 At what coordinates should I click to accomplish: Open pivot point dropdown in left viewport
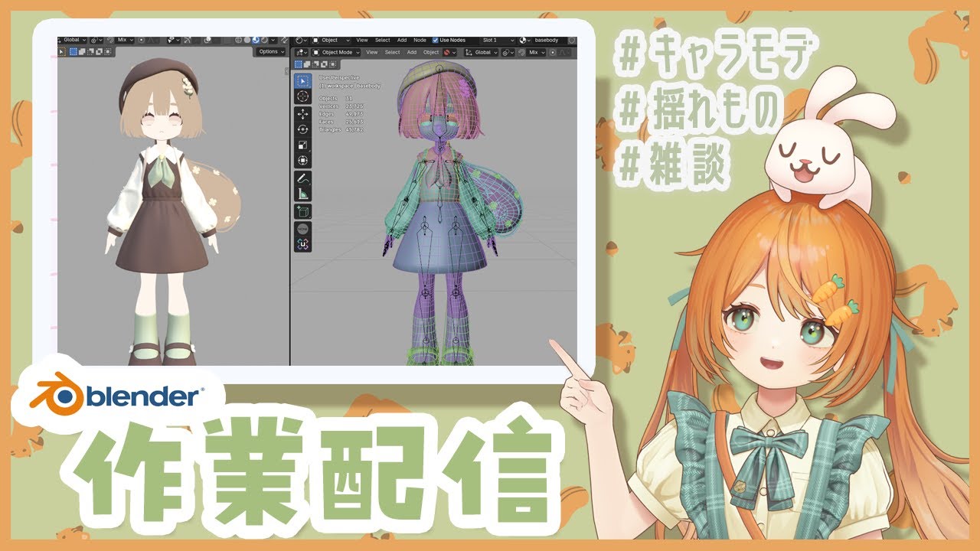[96, 40]
